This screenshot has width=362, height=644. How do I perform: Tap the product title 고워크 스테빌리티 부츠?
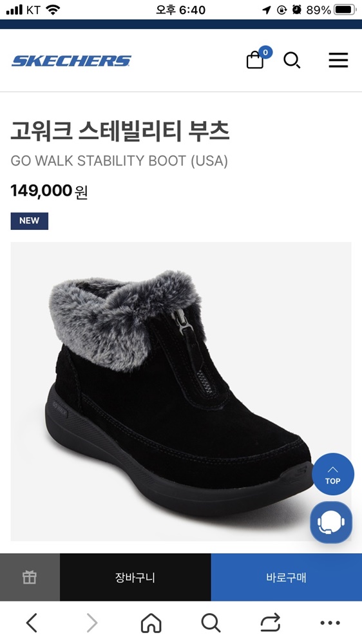coord(120,131)
